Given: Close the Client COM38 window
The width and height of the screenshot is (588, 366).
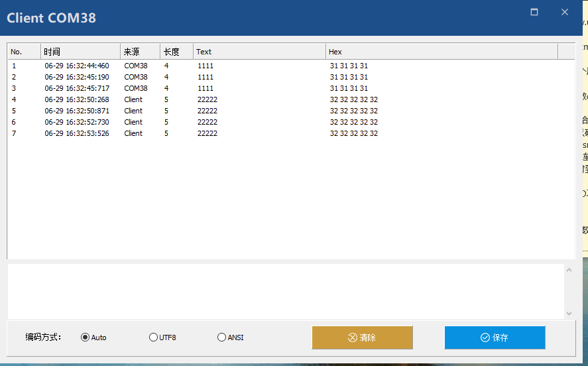Looking at the screenshot, I should point(565,12).
